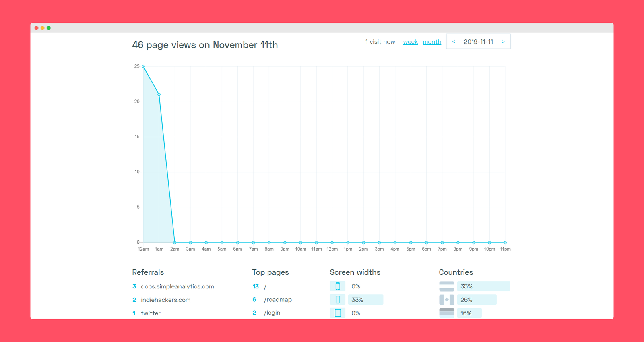This screenshot has height=342, width=644.
Task: Click the 6pm data point on chart
Action: [x=426, y=243]
